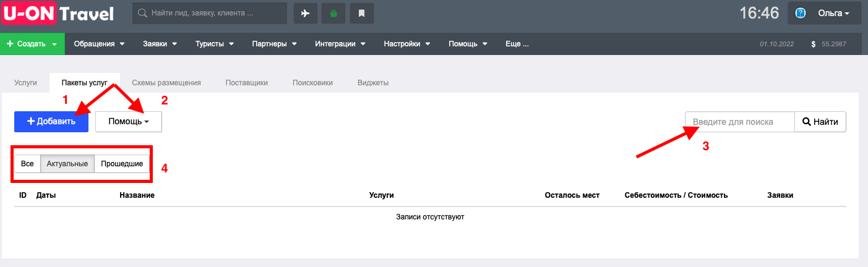The width and height of the screenshot is (868, 267).
Task: Open the Еще ... menu item
Action: (517, 44)
